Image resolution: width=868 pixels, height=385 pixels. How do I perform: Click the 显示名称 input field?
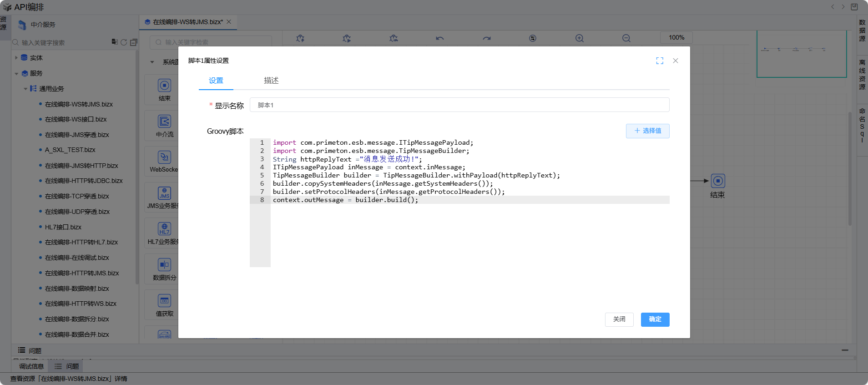coord(459,105)
